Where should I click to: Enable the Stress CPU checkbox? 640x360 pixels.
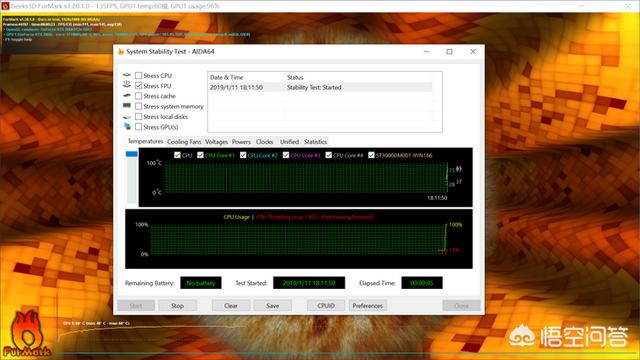click(x=139, y=76)
